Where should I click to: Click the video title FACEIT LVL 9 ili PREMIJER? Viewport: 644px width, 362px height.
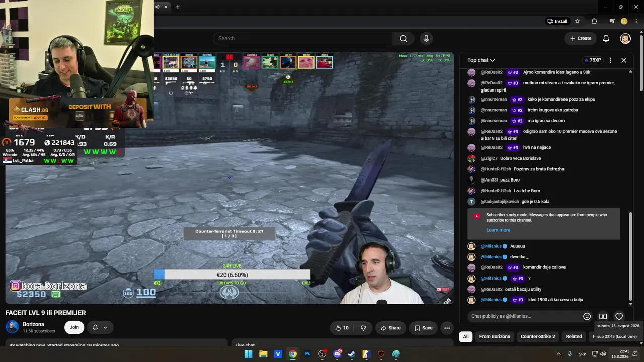click(x=46, y=313)
